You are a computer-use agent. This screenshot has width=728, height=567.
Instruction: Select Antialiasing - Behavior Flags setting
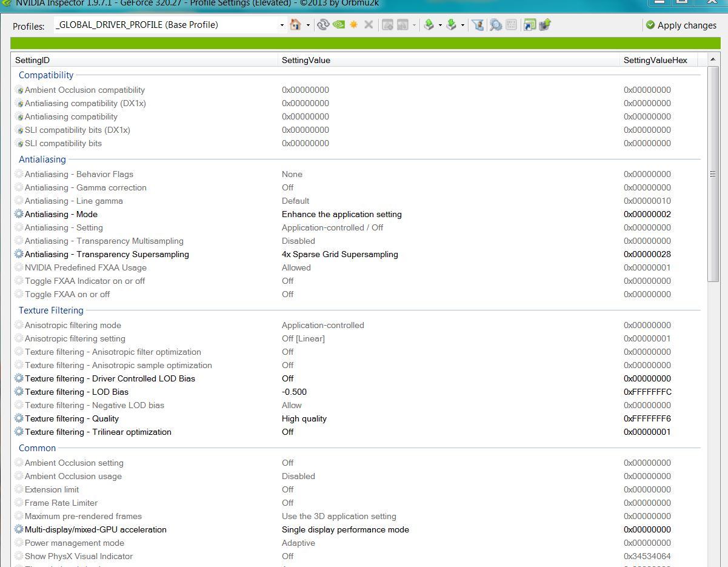(79, 174)
